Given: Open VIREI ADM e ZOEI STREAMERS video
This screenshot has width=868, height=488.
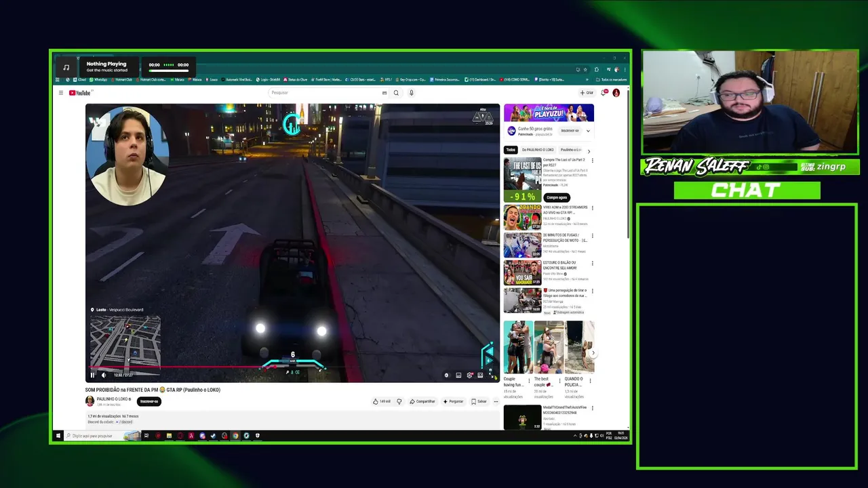Looking at the screenshot, I should [522, 218].
